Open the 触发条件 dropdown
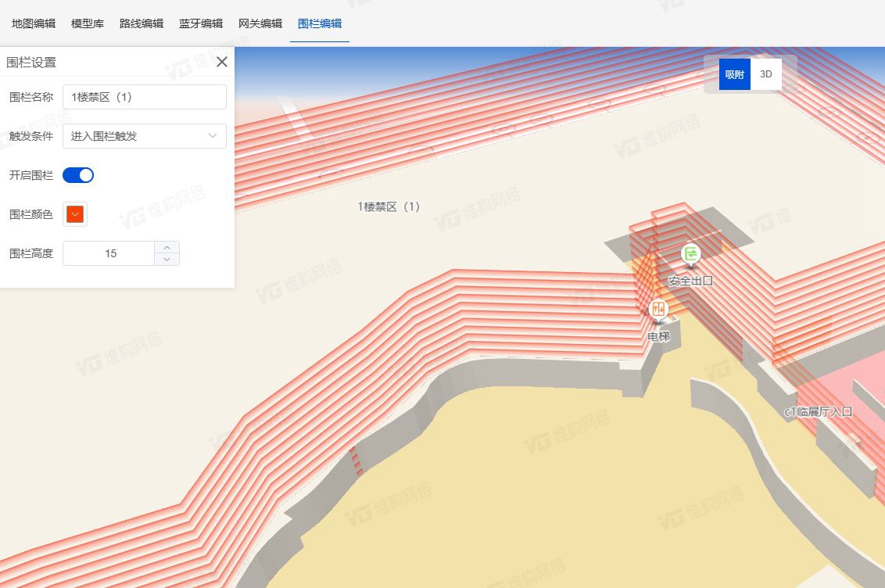 145,136
